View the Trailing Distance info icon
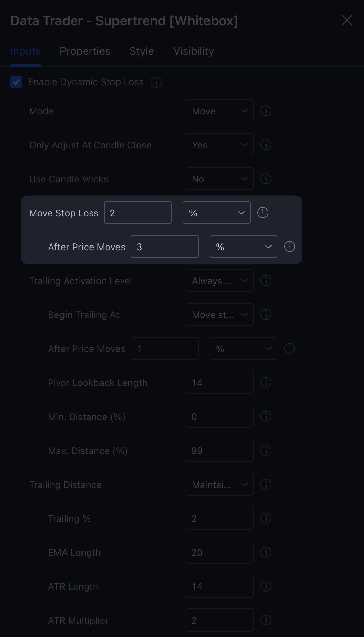The image size is (364, 637). point(266,484)
